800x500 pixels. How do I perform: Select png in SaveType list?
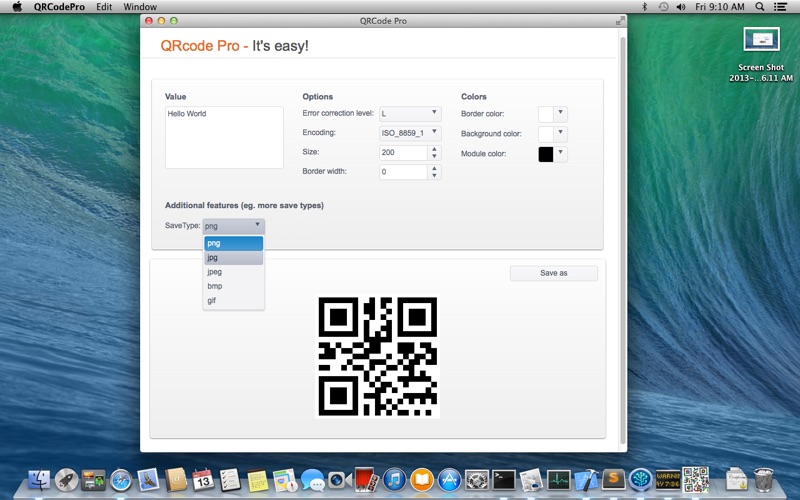pos(234,243)
